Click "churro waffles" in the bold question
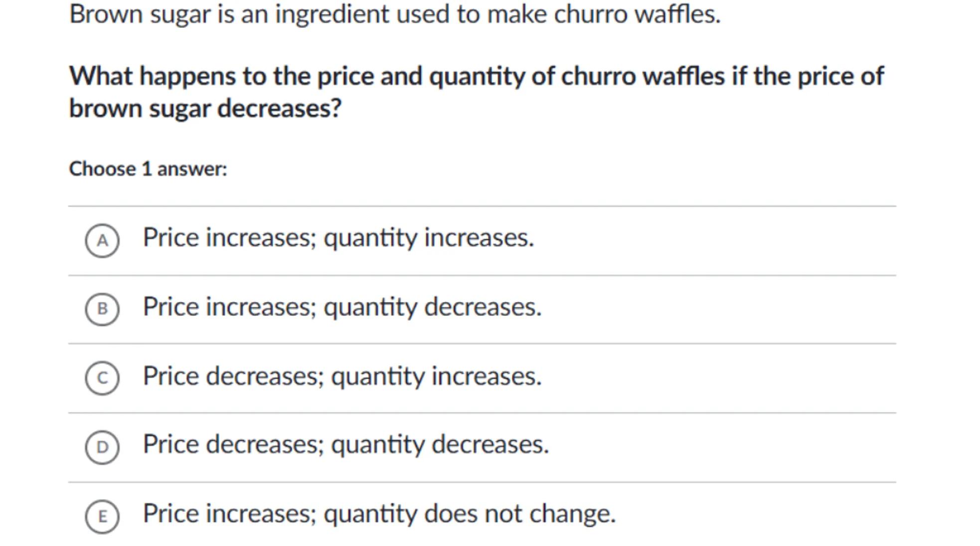The height and width of the screenshot is (546, 980). coord(643,77)
